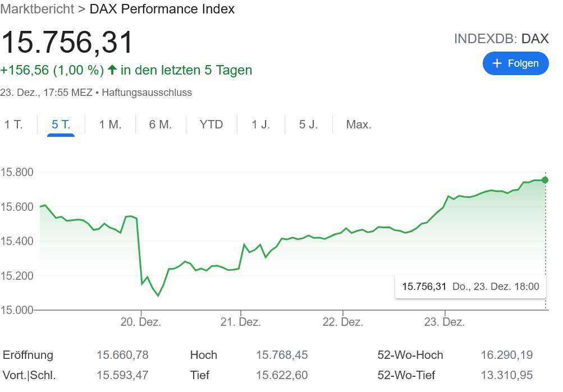Click the chart's sharp dip near 15.100
The image size is (563, 392).
pos(158,295)
